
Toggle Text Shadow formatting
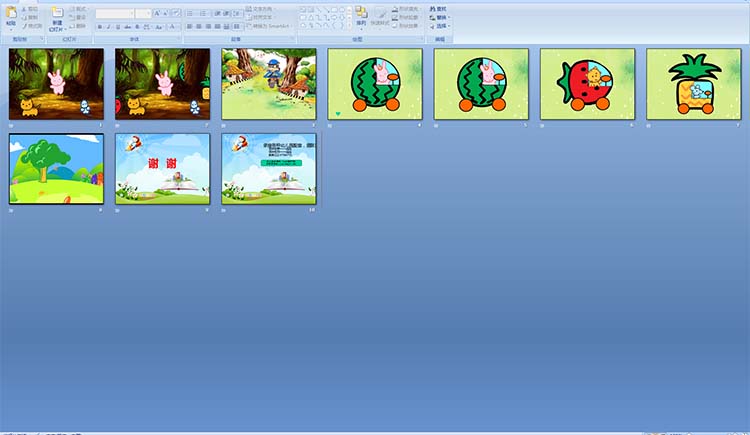[x=137, y=27]
